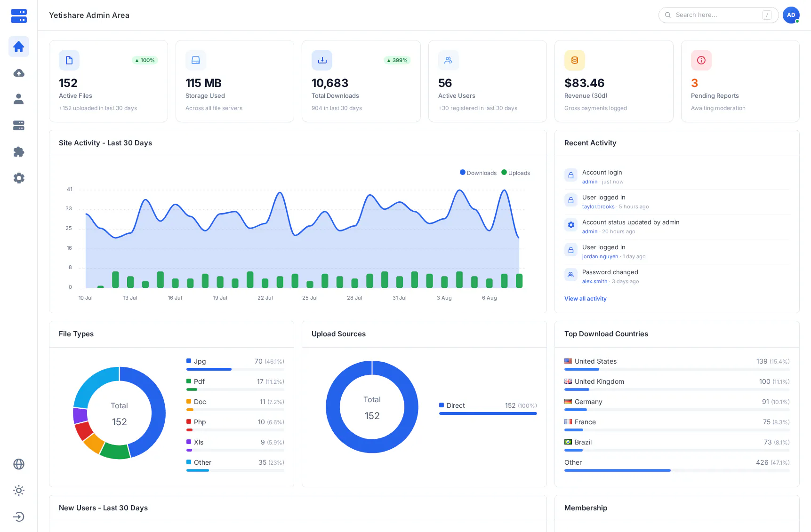
Task: Click the logout arrow icon
Action: click(19, 517)
